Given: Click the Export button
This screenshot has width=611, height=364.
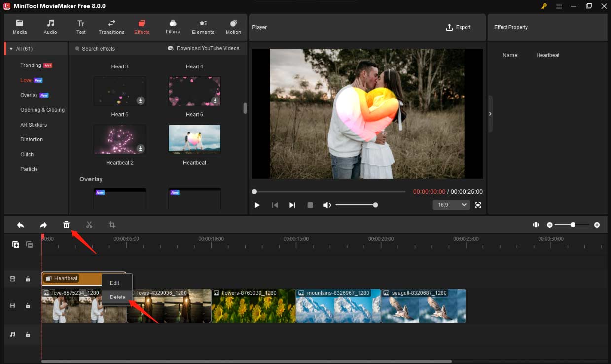Looking at the screenshot, I should click(x=458, y=27).
